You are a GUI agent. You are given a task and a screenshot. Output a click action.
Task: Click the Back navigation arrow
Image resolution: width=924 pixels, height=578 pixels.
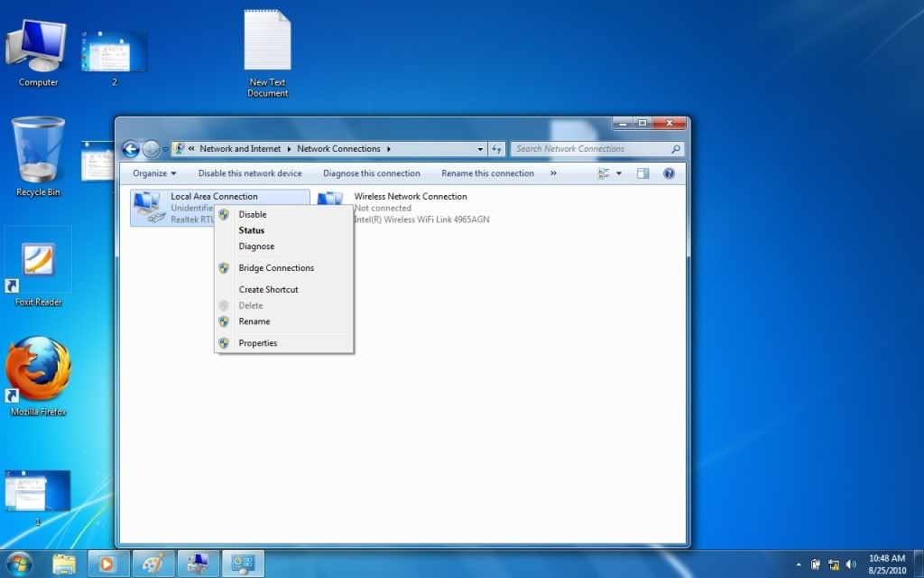click(131, 149)
